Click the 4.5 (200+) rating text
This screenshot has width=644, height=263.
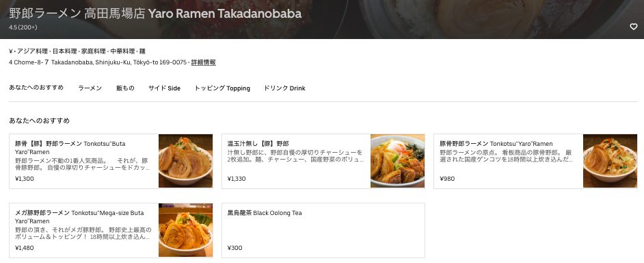pyautogui.click(x=23, y=27)
